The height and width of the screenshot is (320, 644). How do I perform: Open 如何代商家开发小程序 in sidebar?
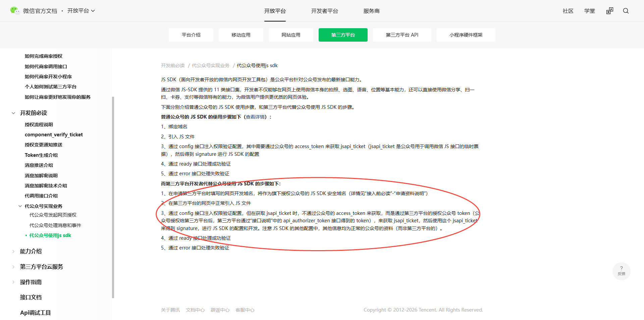coord(48,77)
